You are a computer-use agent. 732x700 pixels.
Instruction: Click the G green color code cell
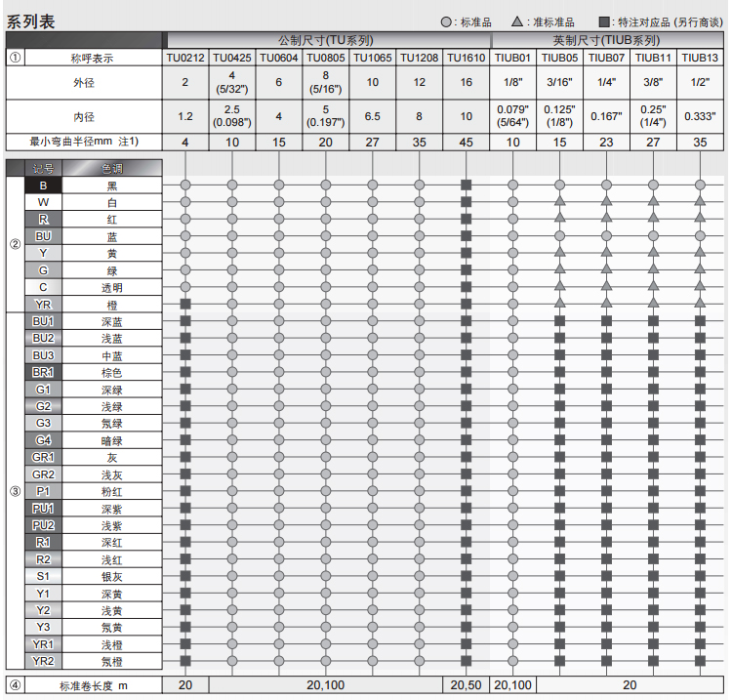tap(43, 269)
